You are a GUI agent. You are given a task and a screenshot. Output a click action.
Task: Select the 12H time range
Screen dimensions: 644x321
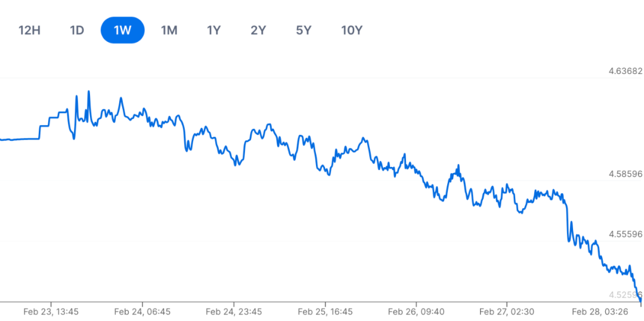point(29,30)
